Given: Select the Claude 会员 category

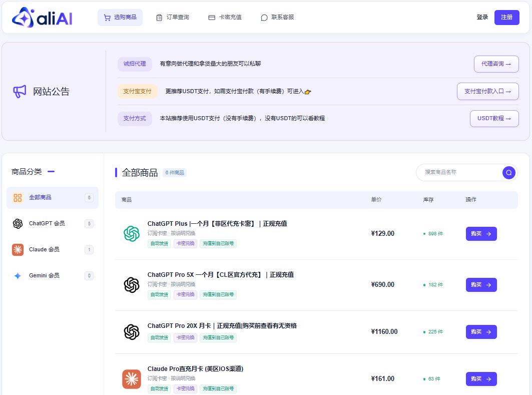Looking at the screenshot, I should click(53, 250).
